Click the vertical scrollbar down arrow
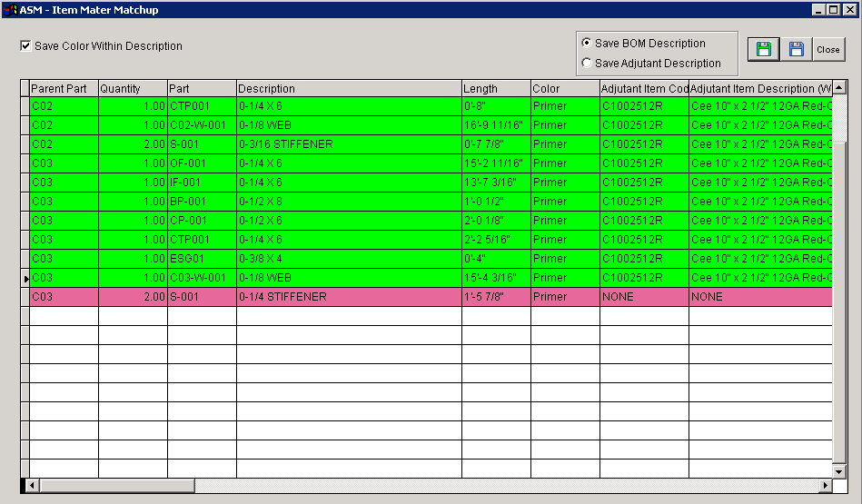The height and width of the screenshot is (504, 862). 839,471
